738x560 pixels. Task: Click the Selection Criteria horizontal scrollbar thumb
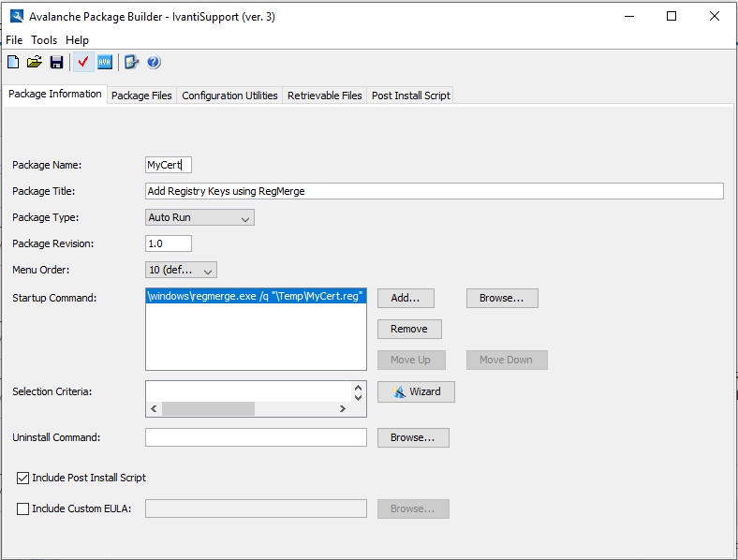pos(208,409)
